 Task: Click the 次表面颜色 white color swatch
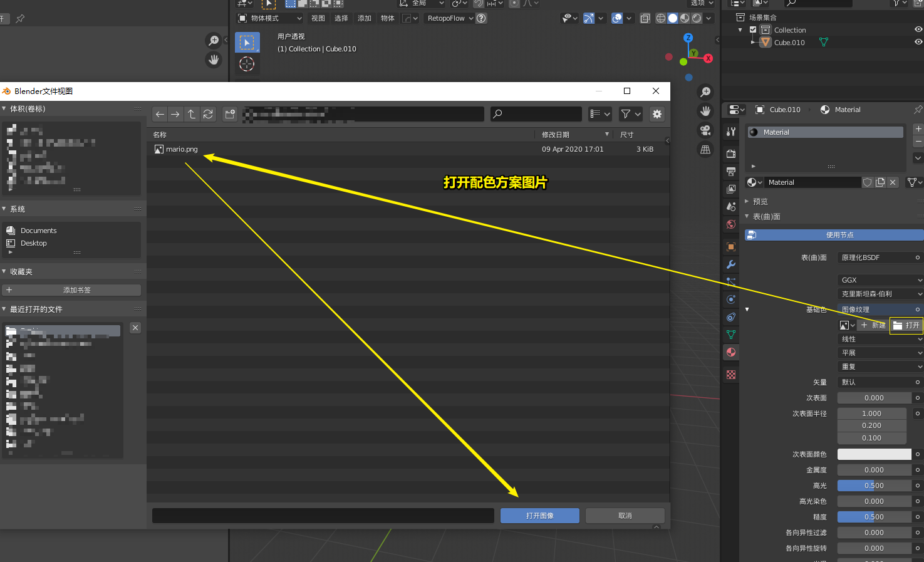click(875, 454)
